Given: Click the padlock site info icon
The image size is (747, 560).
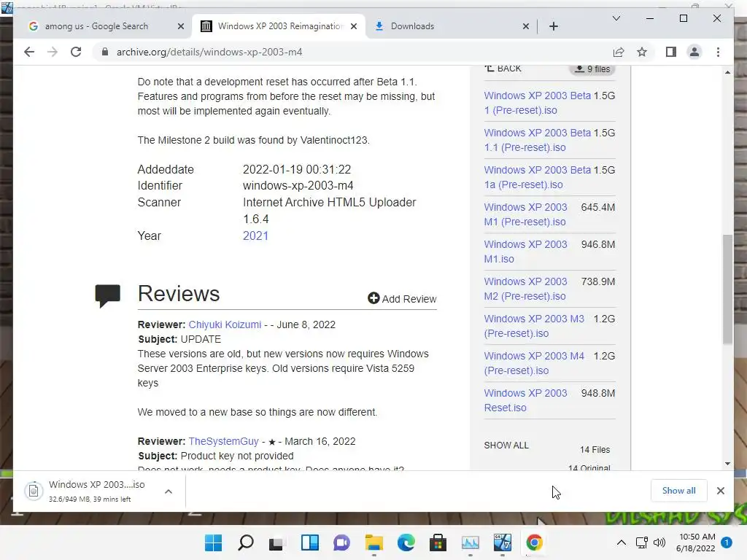Looking at the screenshot, I should click(x=105, y=52).
